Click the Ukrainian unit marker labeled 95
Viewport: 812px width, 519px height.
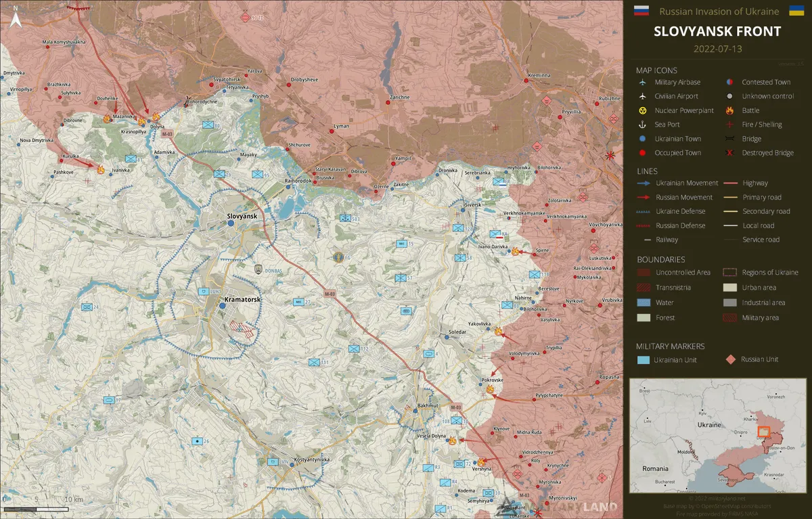tap(257, 175)
